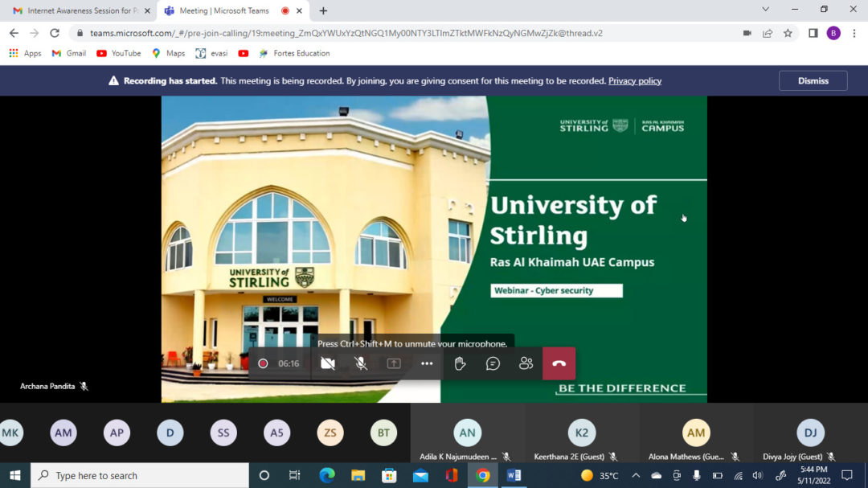Click Keerthana 2E's K2 avatar
The height and width of the screenshot is (488, 868).
tap(582, 433)
